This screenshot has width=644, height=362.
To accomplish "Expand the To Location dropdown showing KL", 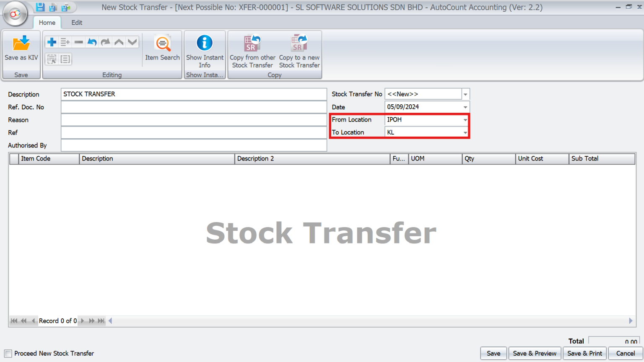I will pos(465,132).
